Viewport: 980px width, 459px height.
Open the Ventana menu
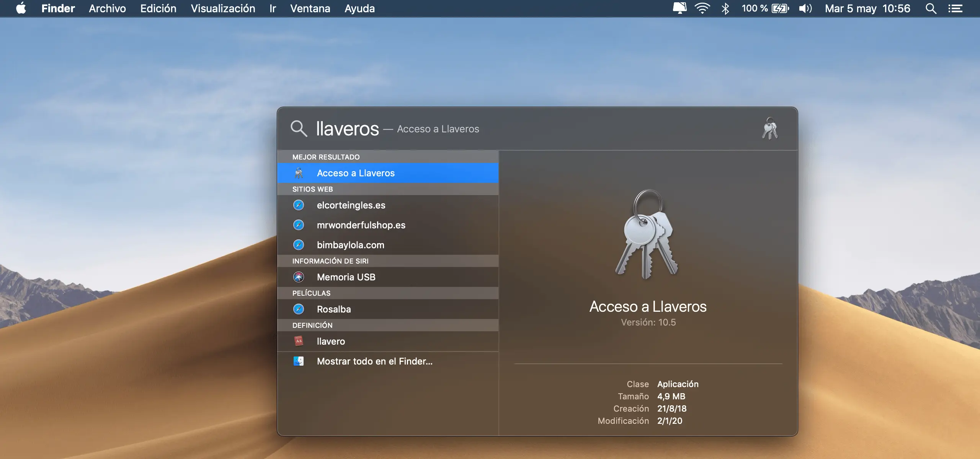click(310, 8)
